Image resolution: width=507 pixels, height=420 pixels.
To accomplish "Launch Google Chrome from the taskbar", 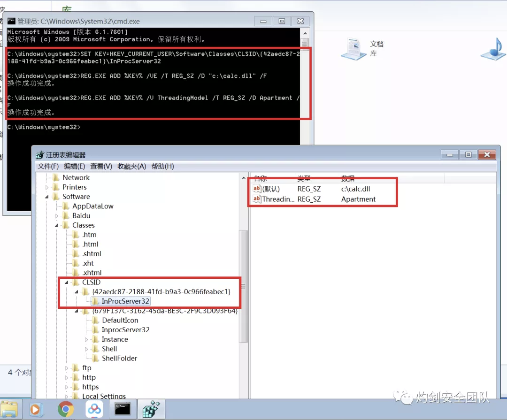I will (66, 409).
